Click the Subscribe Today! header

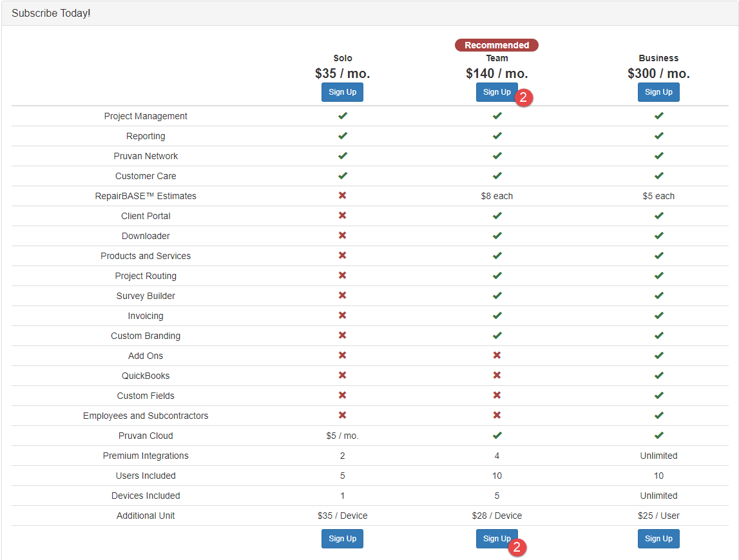(x=51, y=13)
